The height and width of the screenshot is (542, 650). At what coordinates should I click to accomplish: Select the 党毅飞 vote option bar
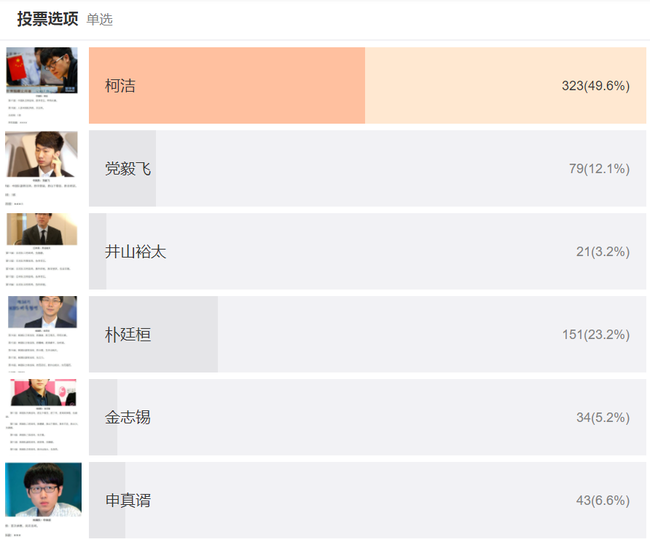tap(367, 168)
